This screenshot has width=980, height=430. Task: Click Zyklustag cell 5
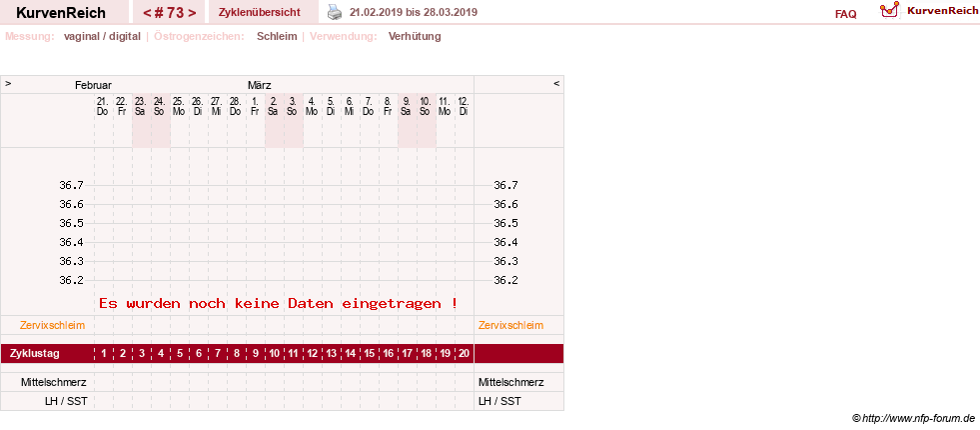coord(180,354)
